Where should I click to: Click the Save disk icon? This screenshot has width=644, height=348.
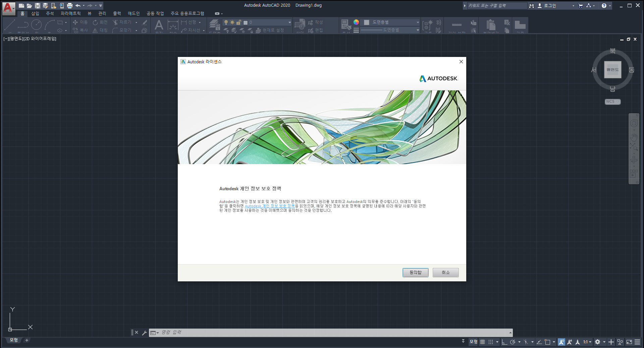pos(38,5)
